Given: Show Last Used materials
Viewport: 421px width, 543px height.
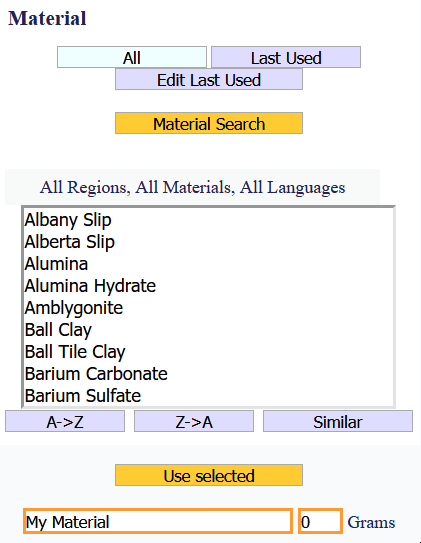Looking at the screenshot, I should (x=286, y=57).
